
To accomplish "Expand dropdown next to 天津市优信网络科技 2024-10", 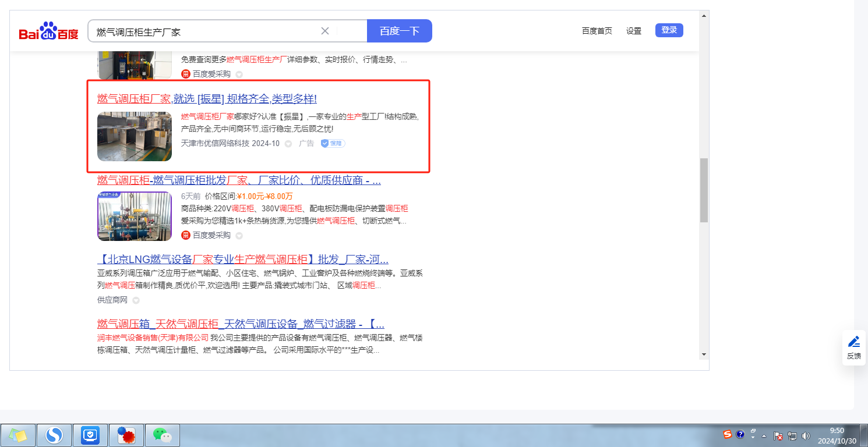I will coord(288,144).
